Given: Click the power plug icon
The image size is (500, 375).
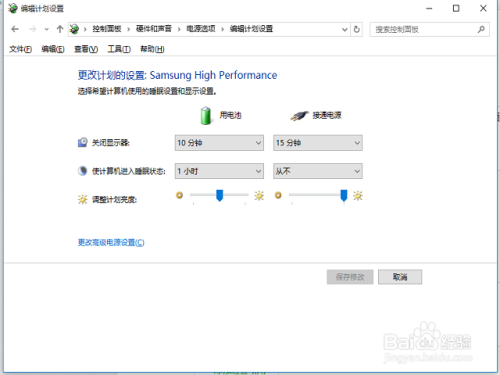Looking at the screenshot, I should [x=299, y=116].
